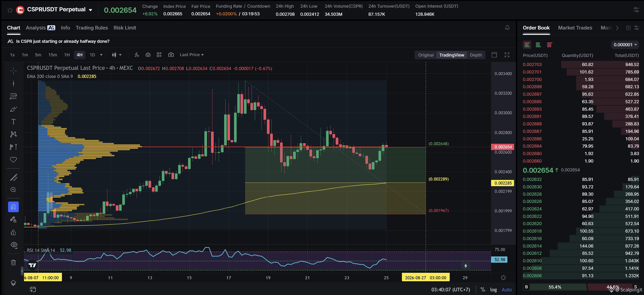The height and width of the screenshot is (295, 644).
Task: Add CSPRUSDT to favorites with star icon
Action: pyautogui.click(x=10, y=10)
